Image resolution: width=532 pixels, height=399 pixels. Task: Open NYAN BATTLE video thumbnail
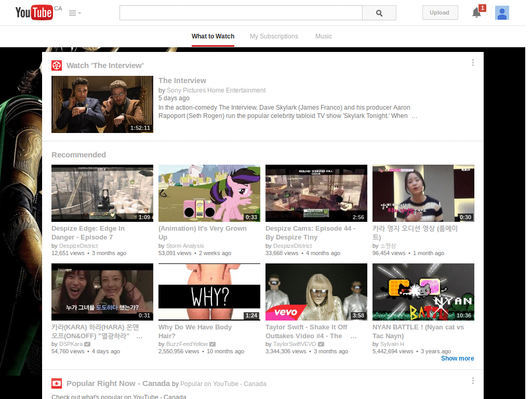tap(423, 292)
